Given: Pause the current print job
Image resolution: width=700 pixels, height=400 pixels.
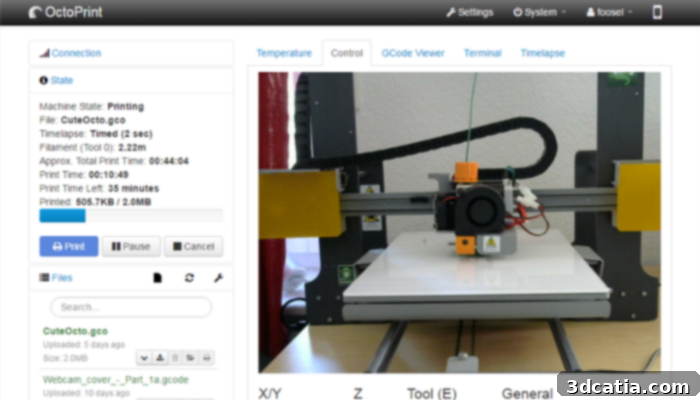Looking at the screenshot, I should pyautogui.click(x=131, y=246).
